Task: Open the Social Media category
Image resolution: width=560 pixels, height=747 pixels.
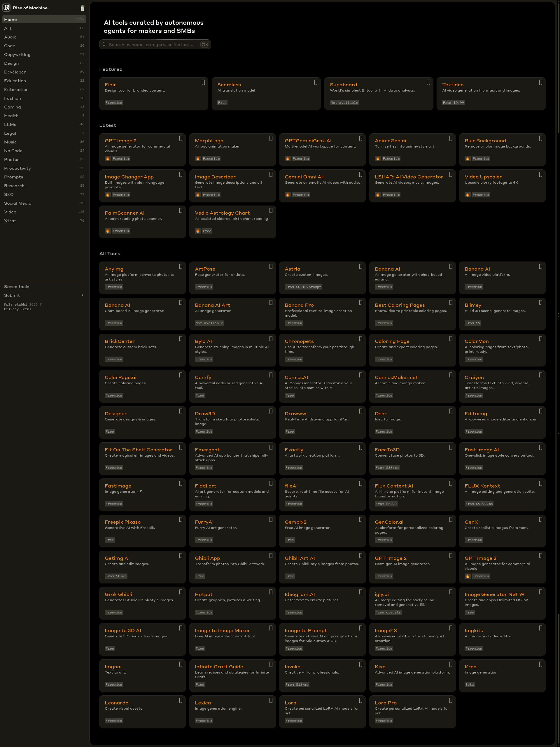Action: (x=44, y=203)
